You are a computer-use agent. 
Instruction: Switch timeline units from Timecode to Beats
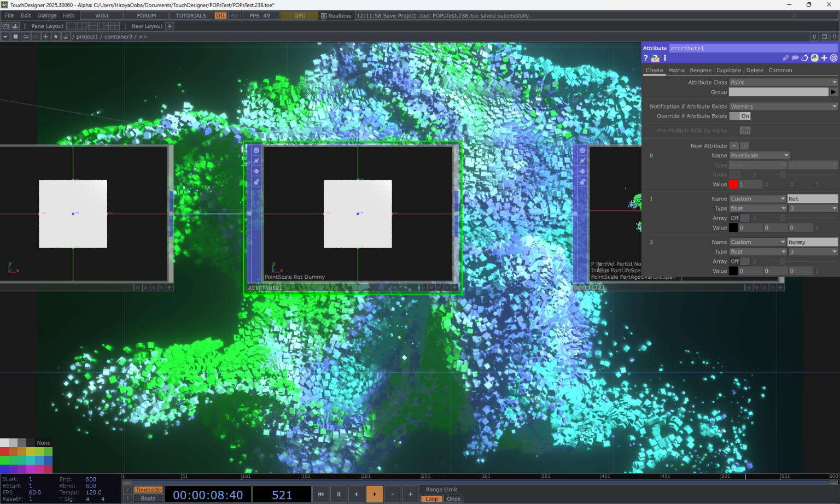coord(147,498)
